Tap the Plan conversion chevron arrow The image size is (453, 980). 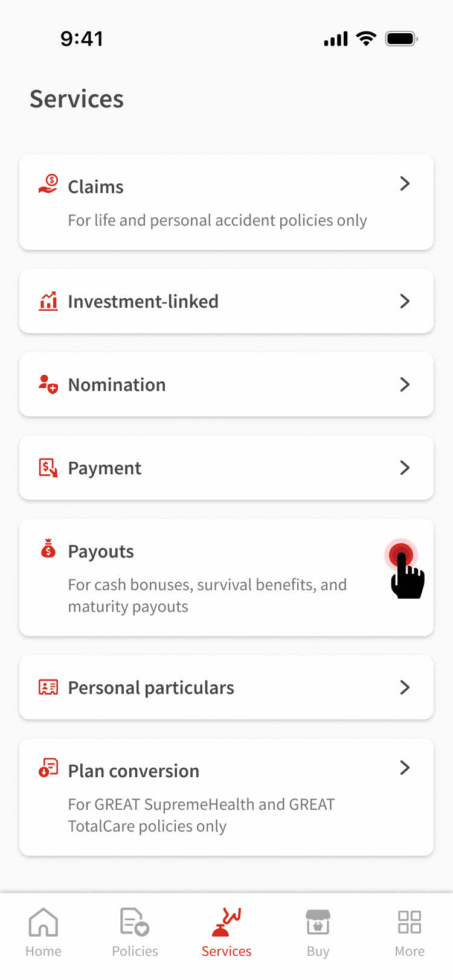[405, 768]
